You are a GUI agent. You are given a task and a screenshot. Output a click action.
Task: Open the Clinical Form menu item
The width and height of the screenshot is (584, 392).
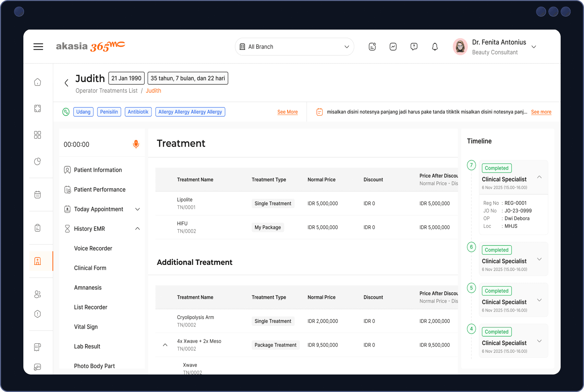[x=90, y=268]
